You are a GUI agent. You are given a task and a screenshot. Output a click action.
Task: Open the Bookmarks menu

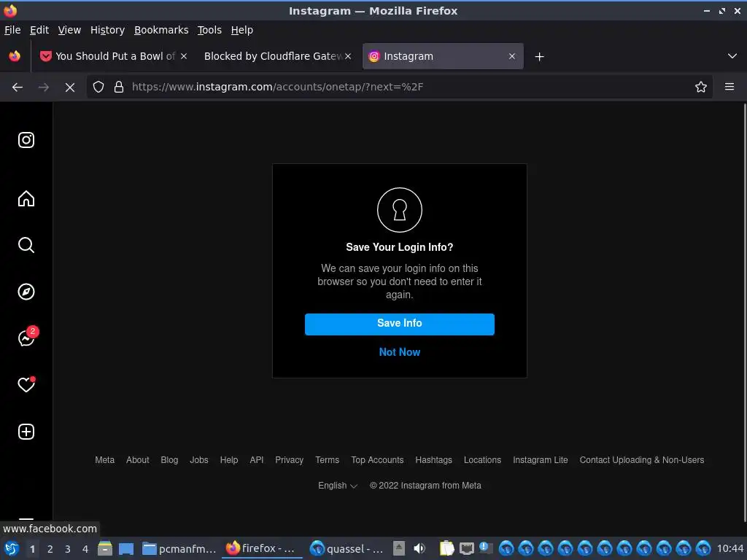point(161,30)
